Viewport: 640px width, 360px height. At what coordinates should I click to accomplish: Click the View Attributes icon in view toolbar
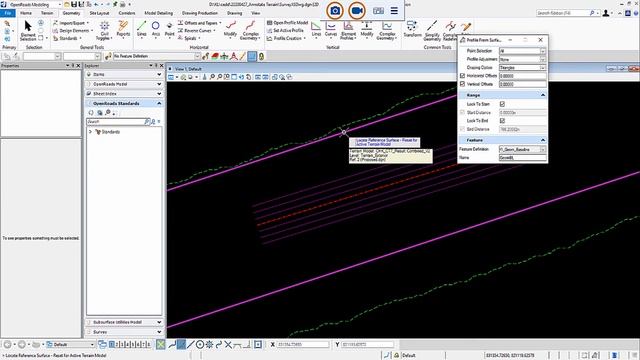click(x=171, y=77)
